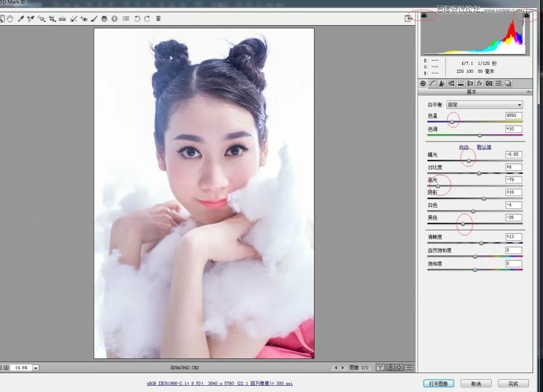Switch to the Camera Calibration tab
Image resolution: width=543 pixels, height=392 pixels.
tap(489, 83)
